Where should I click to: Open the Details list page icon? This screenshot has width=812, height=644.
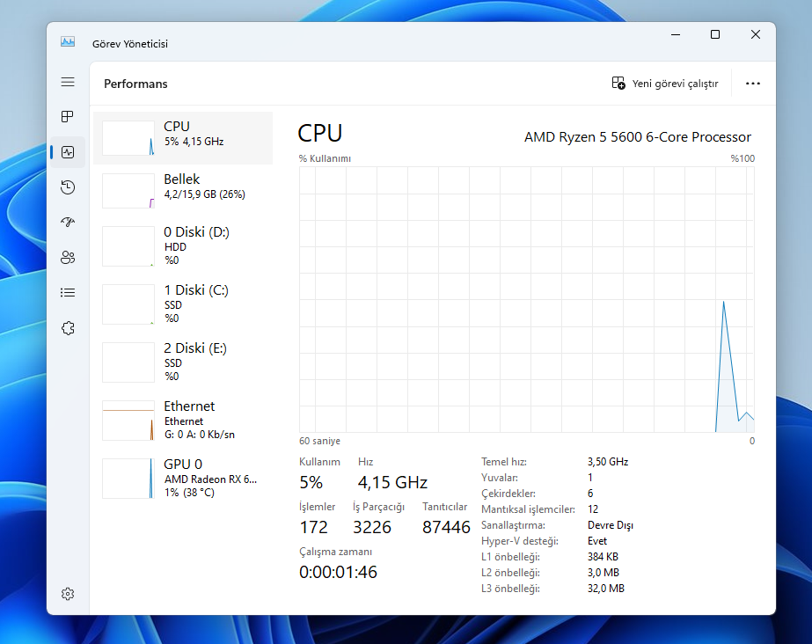tap(68, 292)
